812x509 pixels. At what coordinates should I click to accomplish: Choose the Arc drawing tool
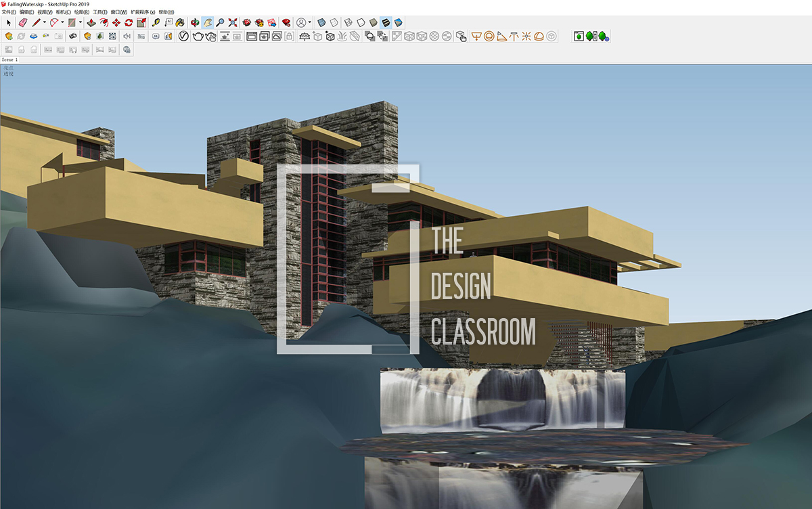(x=53, y=22)
